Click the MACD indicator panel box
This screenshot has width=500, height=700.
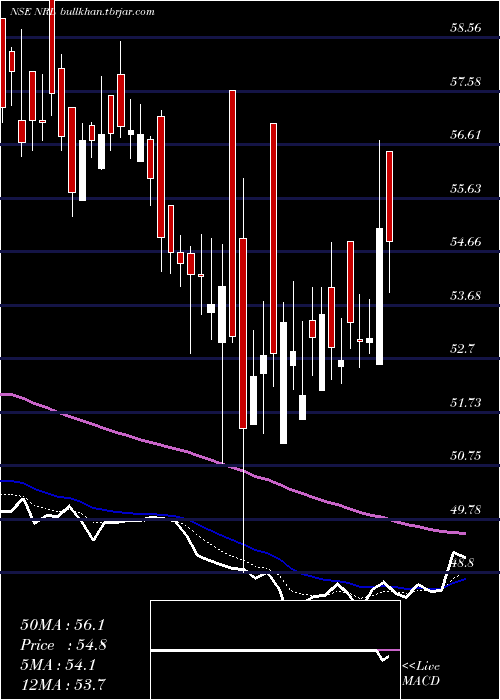275,650
